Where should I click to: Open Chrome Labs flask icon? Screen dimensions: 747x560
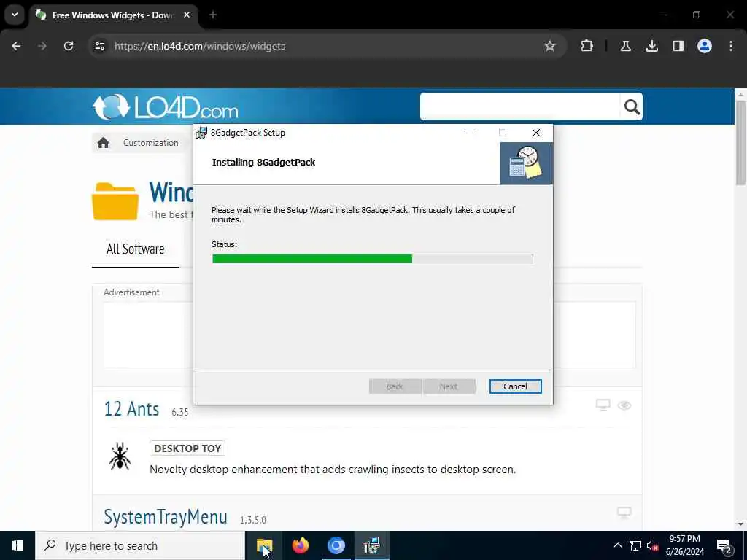(625, 46)
